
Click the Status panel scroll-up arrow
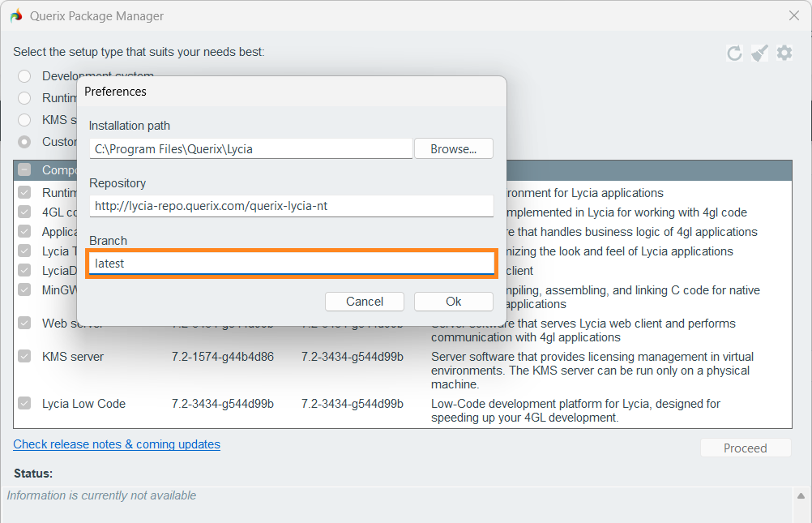(x=801, y=496)
